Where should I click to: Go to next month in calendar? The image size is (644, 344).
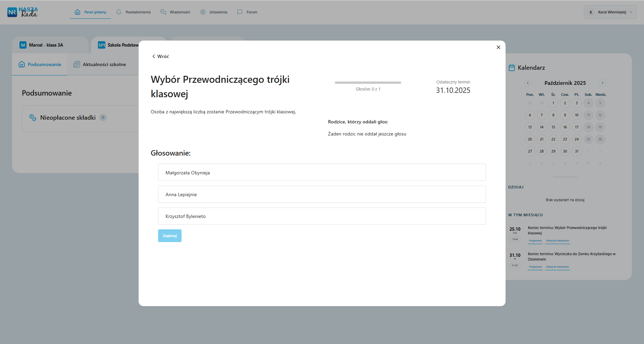click(602, 83)
